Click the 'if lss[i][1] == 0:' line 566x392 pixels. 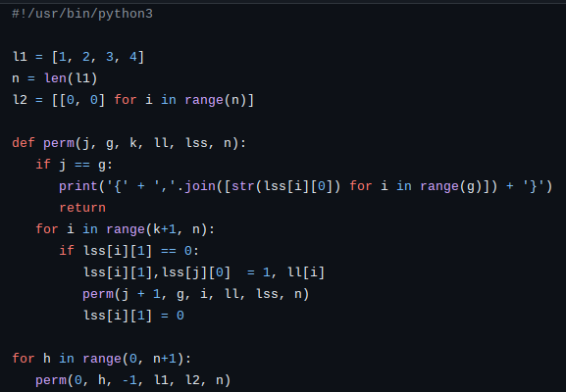pyautogui.click(x=129, y=251)
